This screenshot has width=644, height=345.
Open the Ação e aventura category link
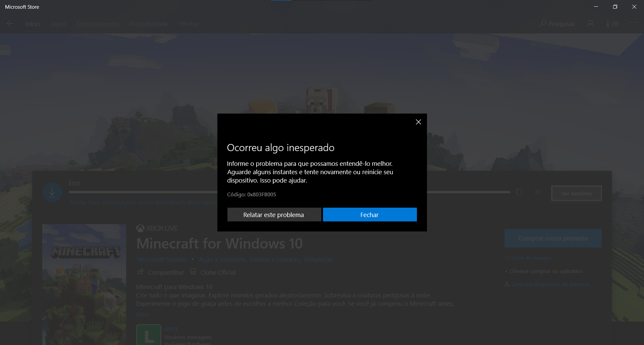pyautogui.click(x=222, y=260)
